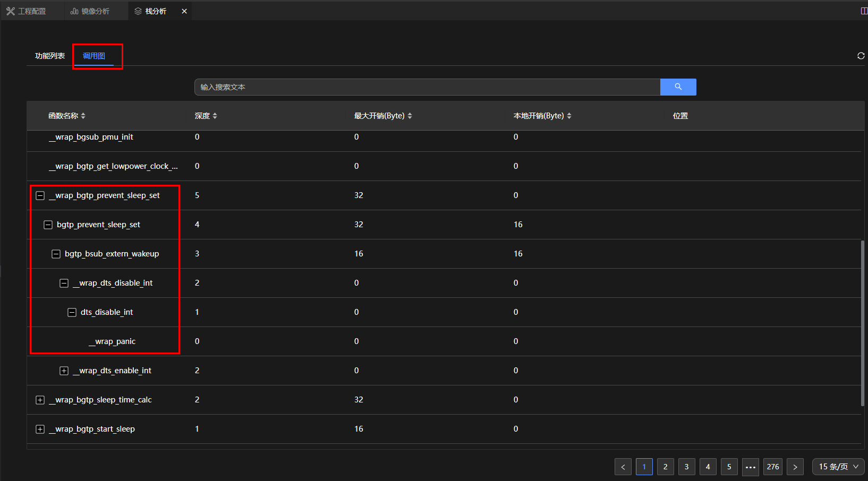Open the 15 条/页 page size dropdown
Screen dimensions: 868x481
[x=838, y=467]
